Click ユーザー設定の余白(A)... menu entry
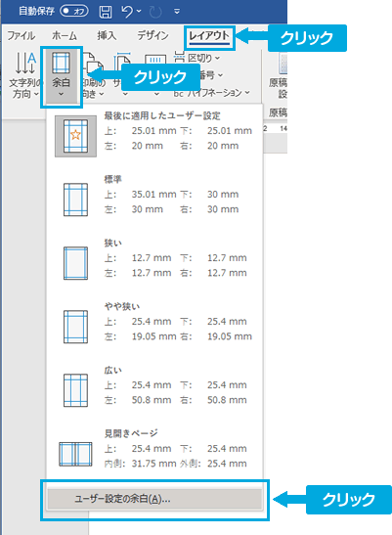This screenshot has height=535, width=392. [x=154, y=499]
